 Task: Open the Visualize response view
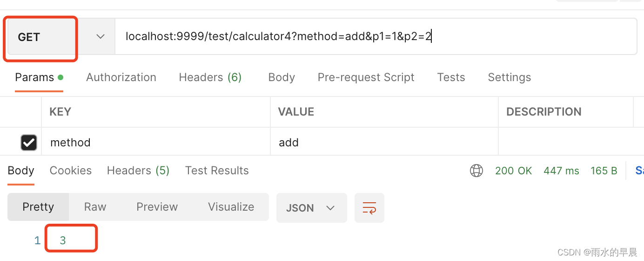tap(231, 207)
